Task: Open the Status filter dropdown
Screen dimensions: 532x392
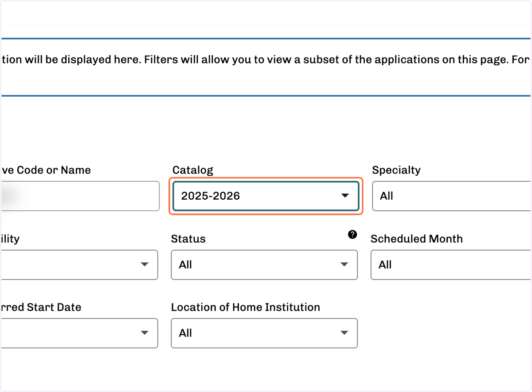Action: (264, 264)
